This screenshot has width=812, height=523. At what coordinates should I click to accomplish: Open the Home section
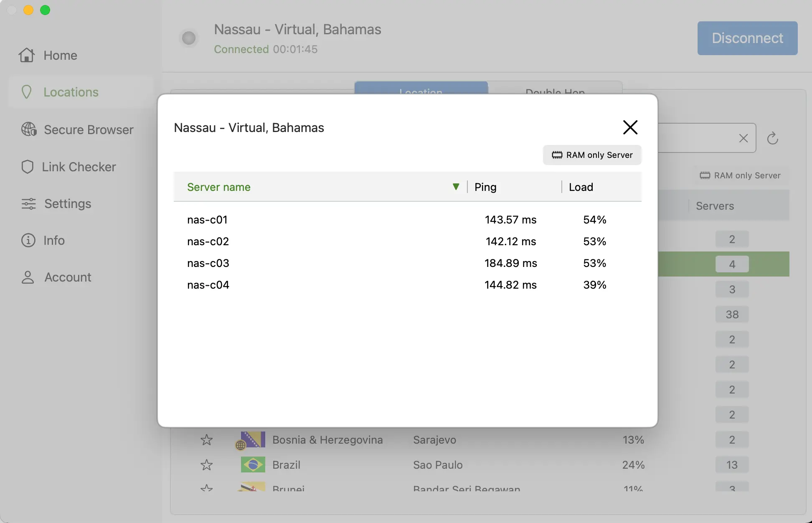(26, 55)
